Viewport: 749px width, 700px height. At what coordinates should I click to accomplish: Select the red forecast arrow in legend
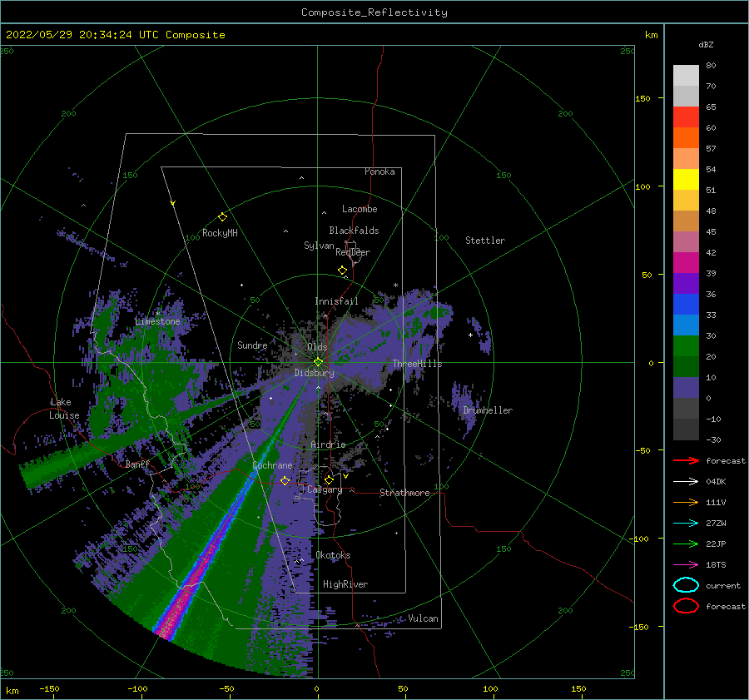686,460
